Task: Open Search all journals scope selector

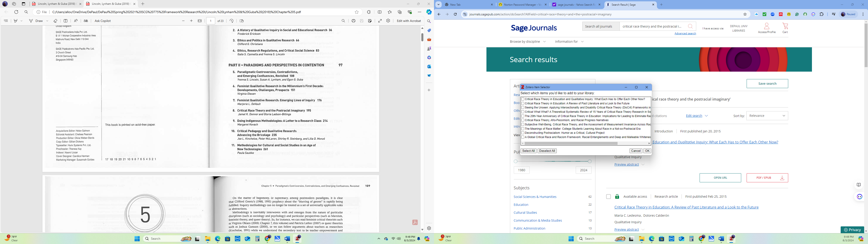Action: tap(600, 26)
